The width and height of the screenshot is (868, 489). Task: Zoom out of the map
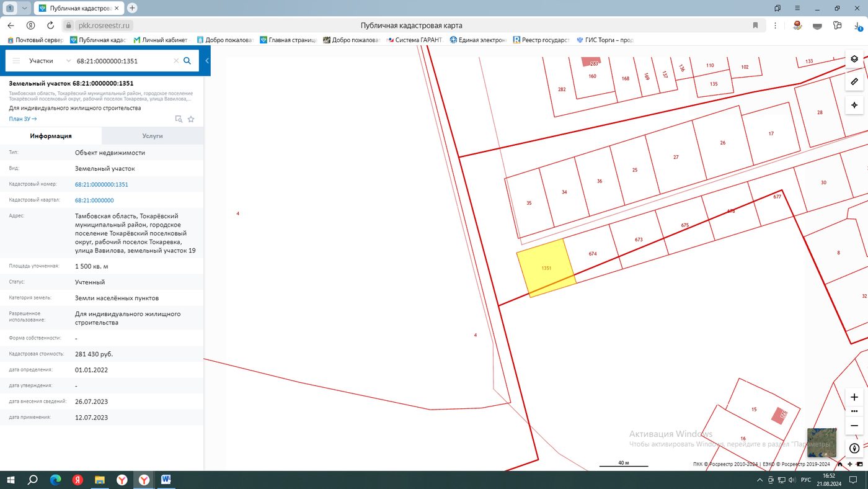coord(854,426)
